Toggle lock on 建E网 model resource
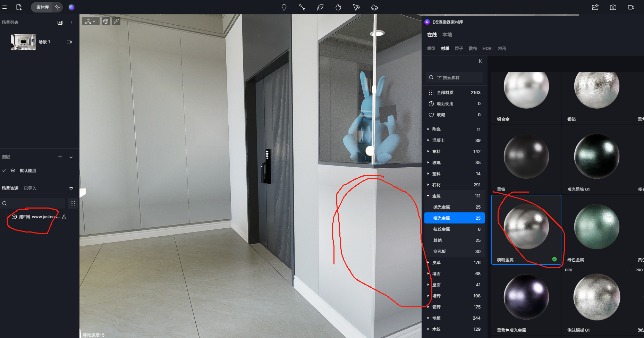Image resolution: width=644 pixels, height=338 pixels. point(64,217)
